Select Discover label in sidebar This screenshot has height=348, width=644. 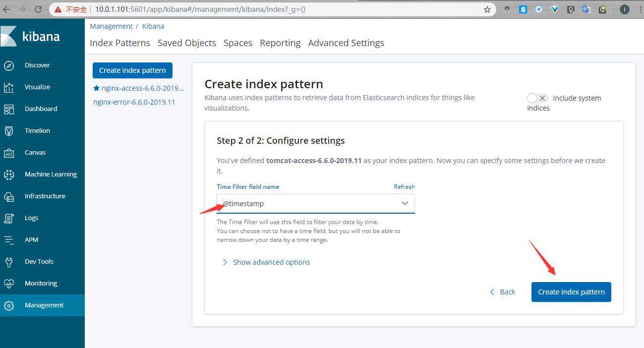click(x=37, y=65)
